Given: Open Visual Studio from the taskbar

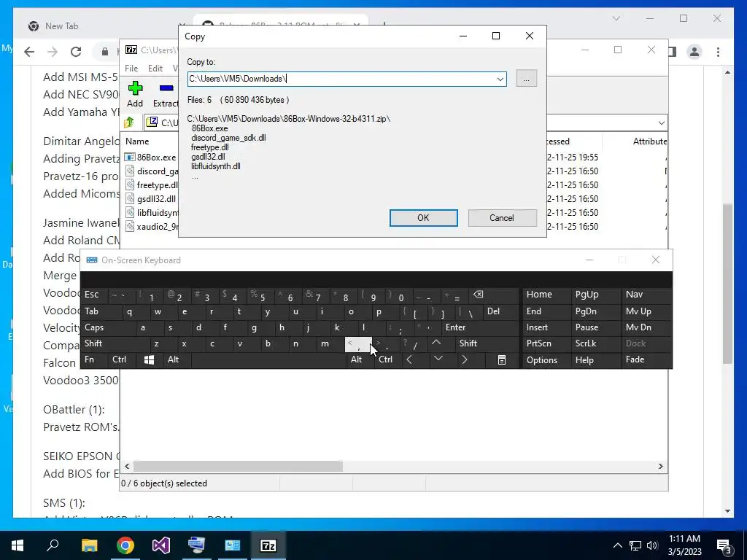Looking at the screenshot, I should pyautogui.click(x=161, y=545).
